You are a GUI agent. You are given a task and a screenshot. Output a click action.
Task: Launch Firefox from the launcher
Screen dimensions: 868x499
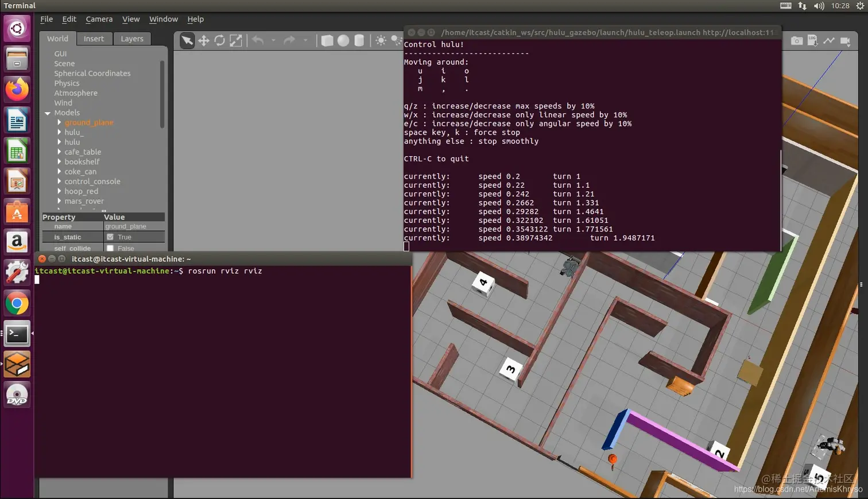17,90
